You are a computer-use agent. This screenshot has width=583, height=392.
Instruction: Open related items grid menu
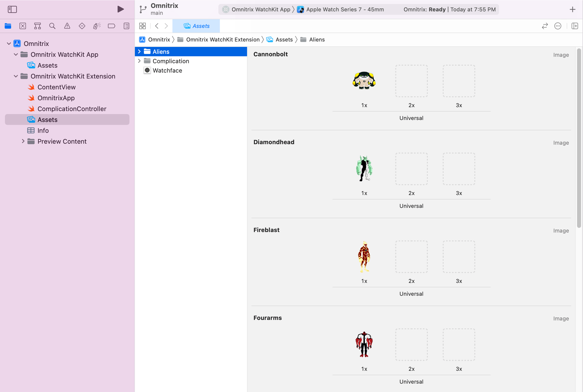tap(143, 26)
